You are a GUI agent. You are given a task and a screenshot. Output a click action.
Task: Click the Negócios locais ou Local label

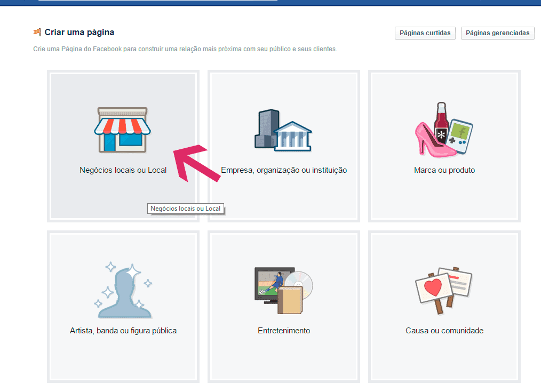(x=123, y=171)
